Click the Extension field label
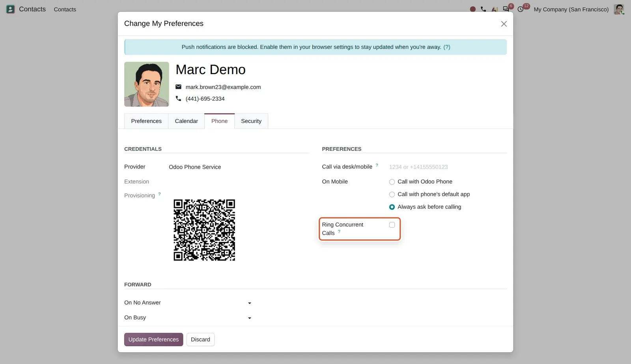The height and width of the screenshot is (364, 631). point(136,182)
